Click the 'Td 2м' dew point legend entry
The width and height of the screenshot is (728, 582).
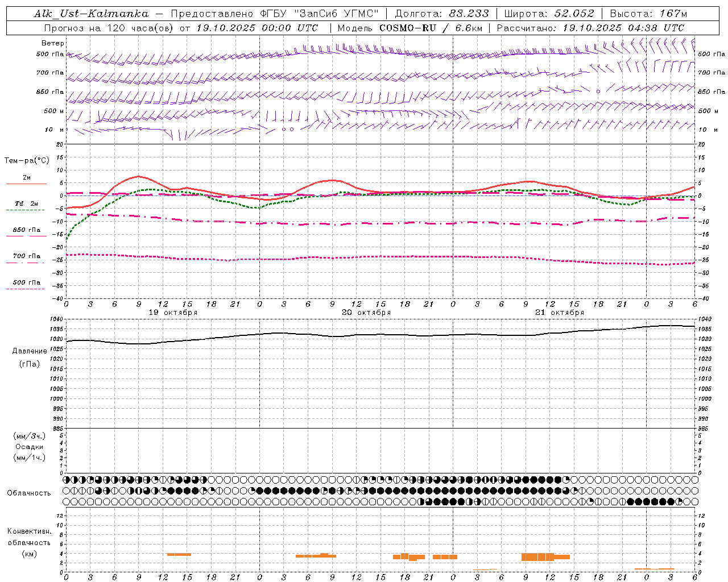[27, 203]
